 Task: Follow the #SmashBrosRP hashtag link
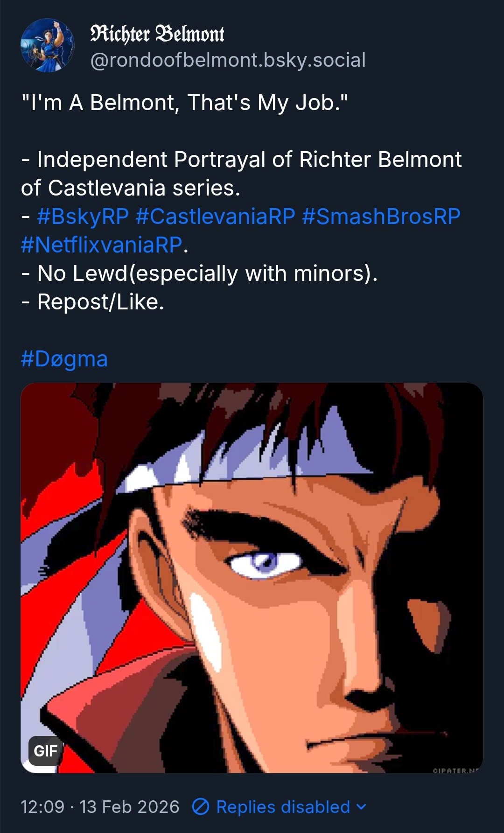381,217
